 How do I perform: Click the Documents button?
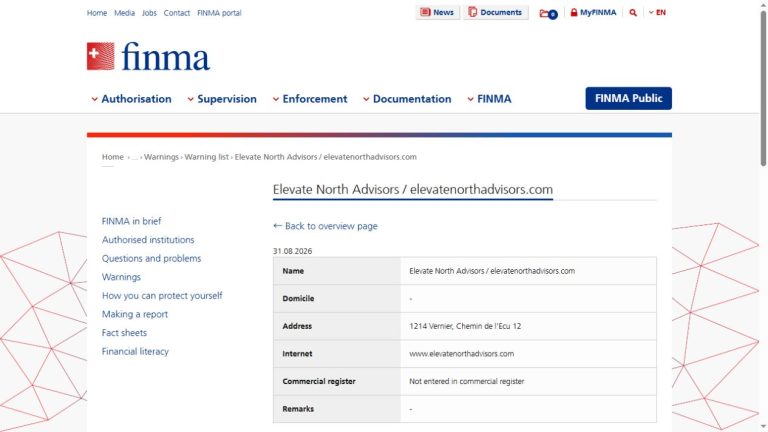coord(496,12)
